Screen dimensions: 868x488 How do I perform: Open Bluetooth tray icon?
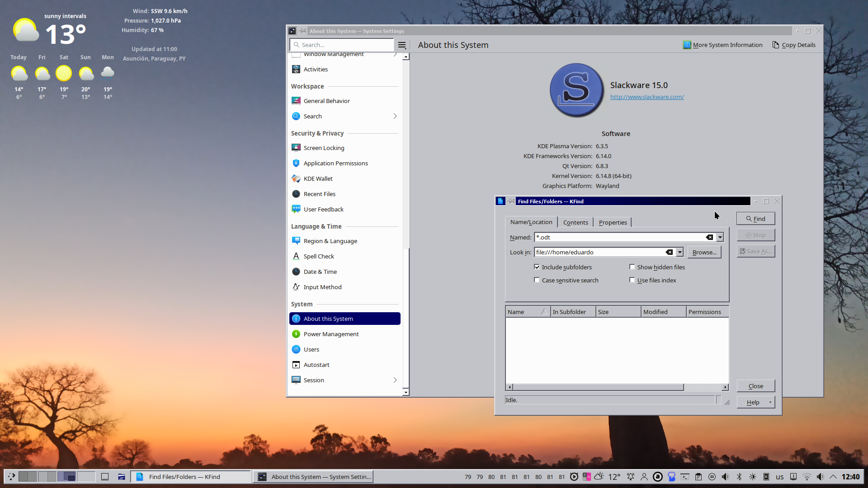739,477
